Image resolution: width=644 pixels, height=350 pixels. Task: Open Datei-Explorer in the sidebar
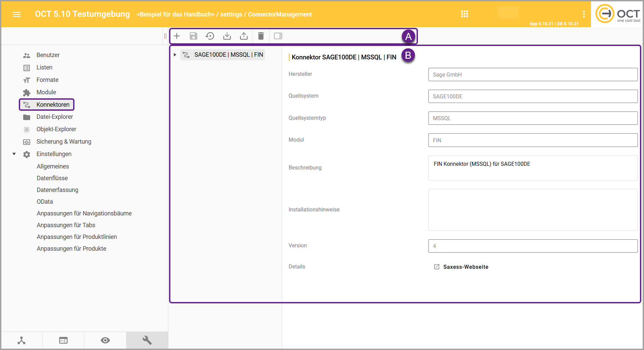(x=55, y=117)
